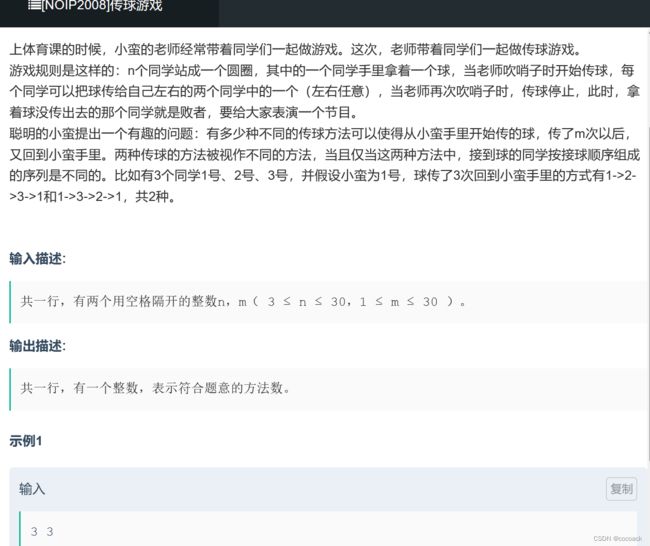650x546 pixels.
Task: Click the CSDN @cocoack watermark
Action: click(x=617, y=539)
